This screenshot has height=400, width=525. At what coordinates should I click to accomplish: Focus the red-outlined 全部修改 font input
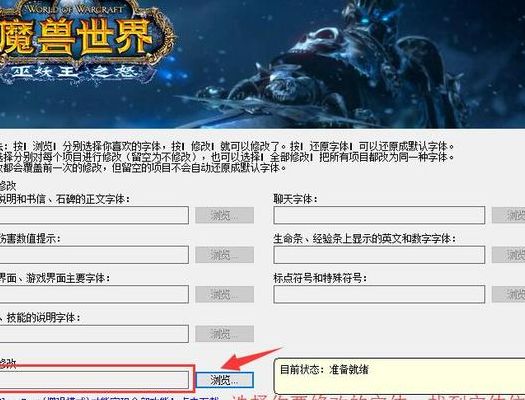tap(94, 380)
